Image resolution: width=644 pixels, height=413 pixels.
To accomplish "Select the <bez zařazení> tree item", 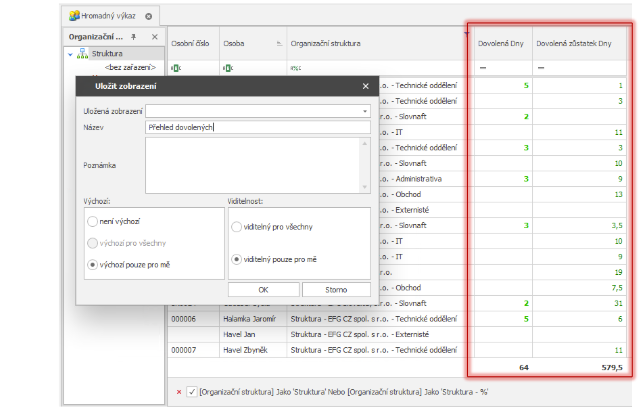I will click(130, 67).
